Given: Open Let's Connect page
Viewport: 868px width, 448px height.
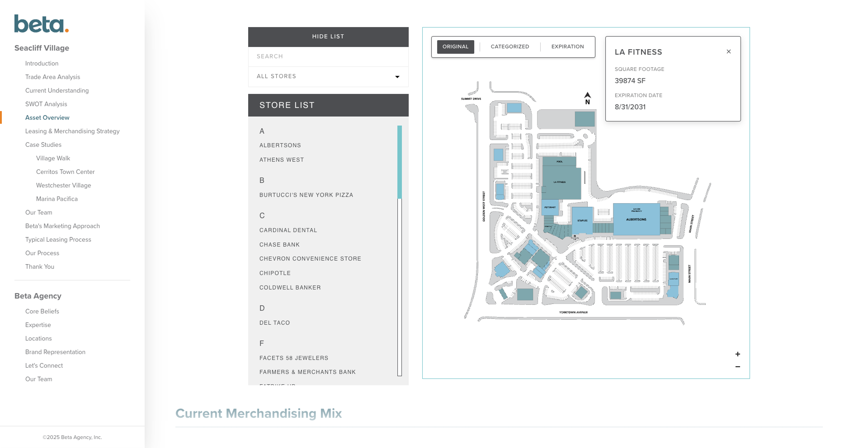Looking at the screenshot, I should click(44, 366).
